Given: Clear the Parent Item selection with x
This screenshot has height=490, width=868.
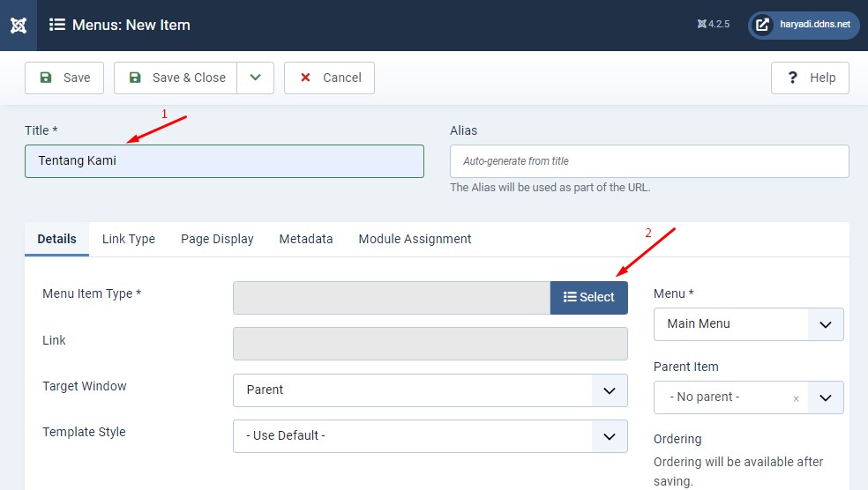Looking at the screenshot, I should tap(796, 398).
